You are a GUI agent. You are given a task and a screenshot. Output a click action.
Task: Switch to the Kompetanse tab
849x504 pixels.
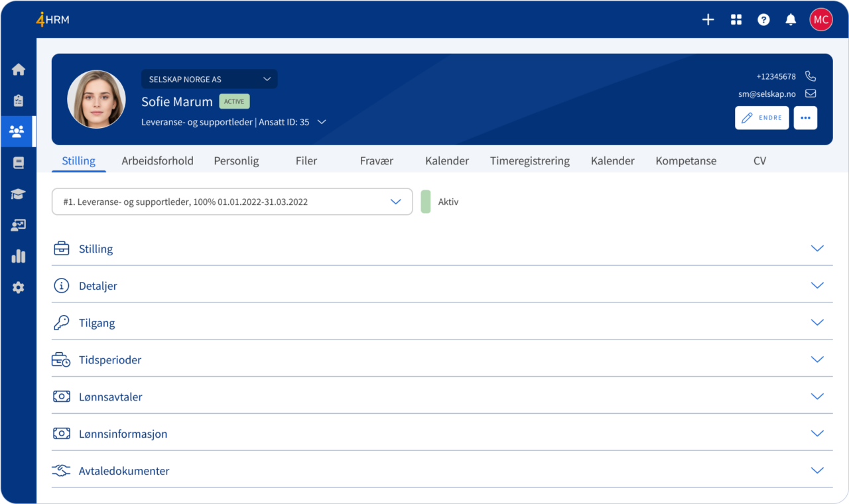(x=686, y=160)
